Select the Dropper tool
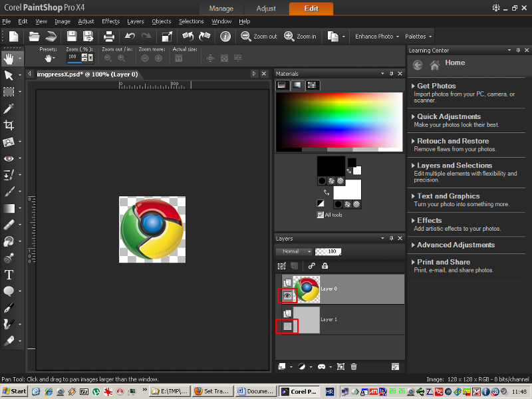The height and width of the screenshot is (399, 532). tap(9, 108)
